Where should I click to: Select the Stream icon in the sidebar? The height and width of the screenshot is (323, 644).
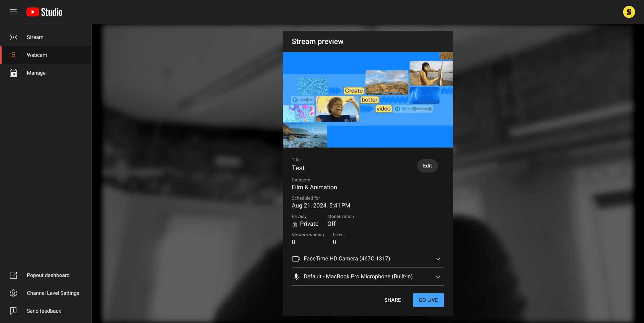tap(14, 37)
